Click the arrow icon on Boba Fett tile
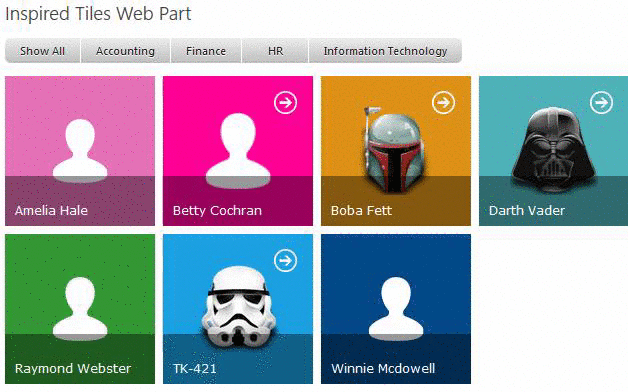628x392 pixels. pos(443,103)
